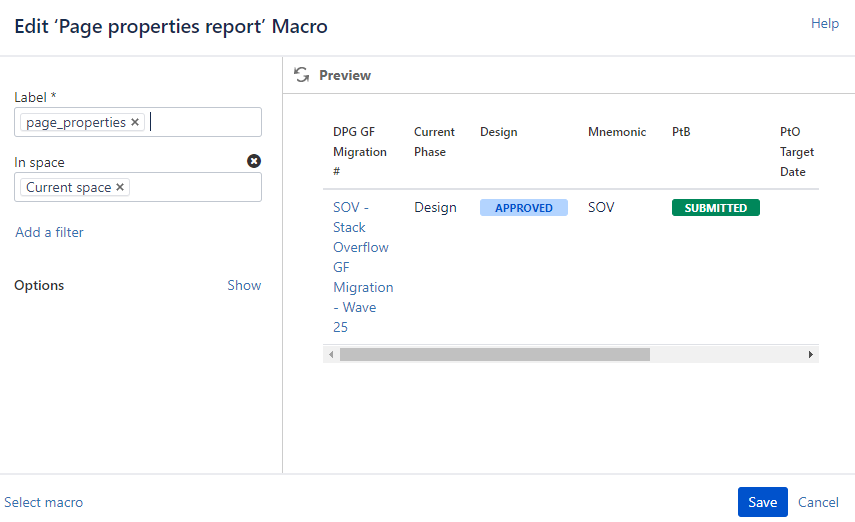Click the horizontal scrollbar thumb in the preview
The image size is (855, 522).
[x=495, y=355]
